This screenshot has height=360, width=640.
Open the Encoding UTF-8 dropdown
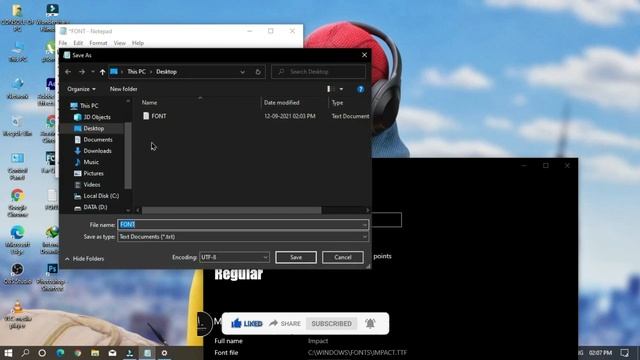click(234, 257)
